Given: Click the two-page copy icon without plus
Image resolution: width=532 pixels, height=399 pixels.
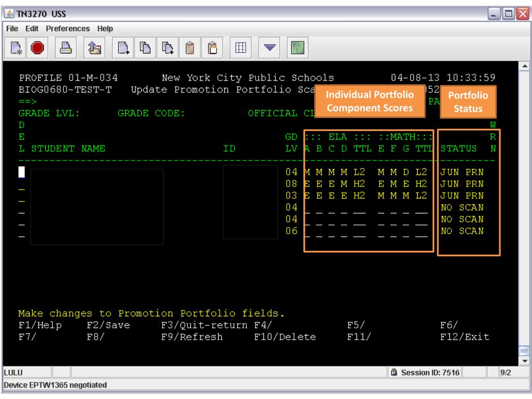Looking at the screenshot, I should 145,47.
